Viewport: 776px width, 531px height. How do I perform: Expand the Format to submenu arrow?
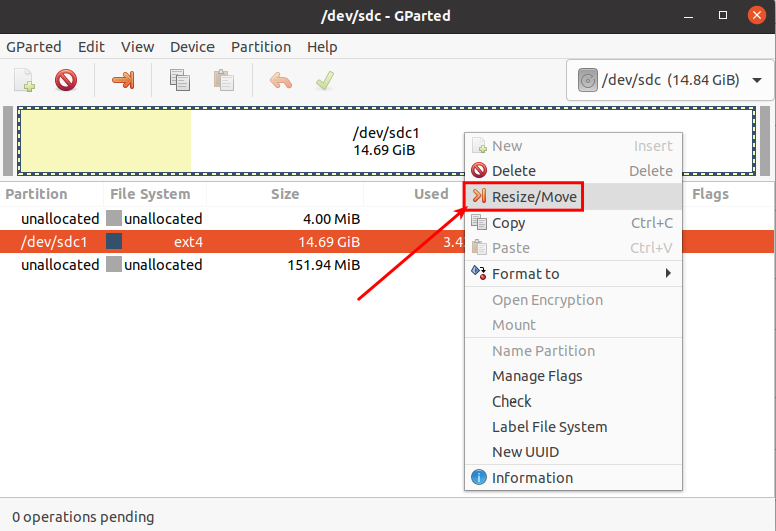[668, 273]
